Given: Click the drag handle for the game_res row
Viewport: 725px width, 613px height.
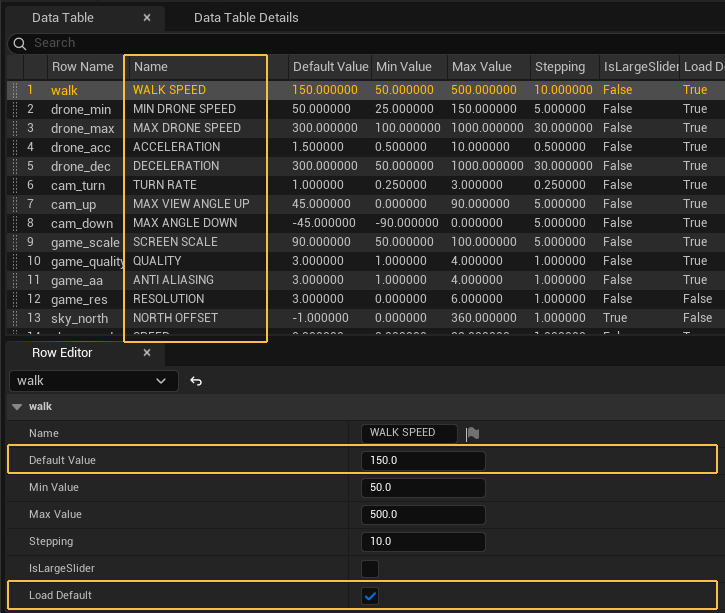Looking at the screenshot, I should click(15, 299).
